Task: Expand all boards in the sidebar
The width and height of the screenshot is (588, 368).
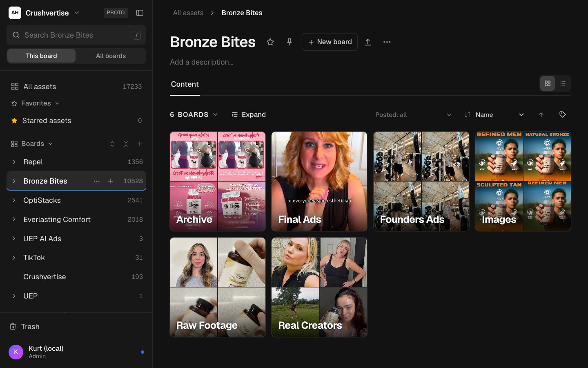Action: [x=112, y=144]
